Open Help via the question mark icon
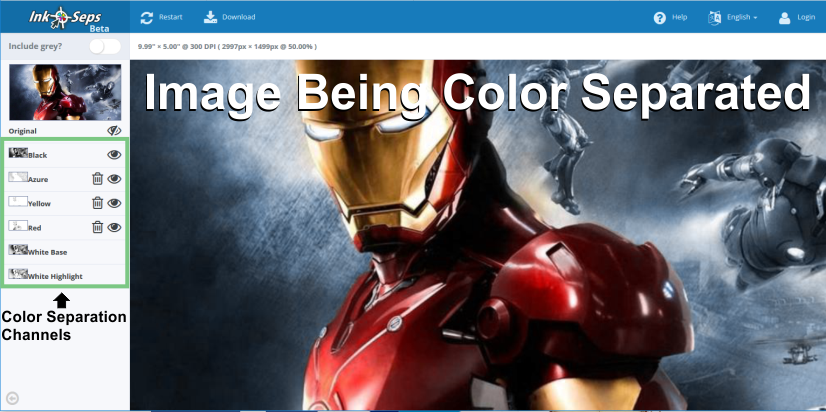This screenshot has width=826, height=412. tap(660, 18)
